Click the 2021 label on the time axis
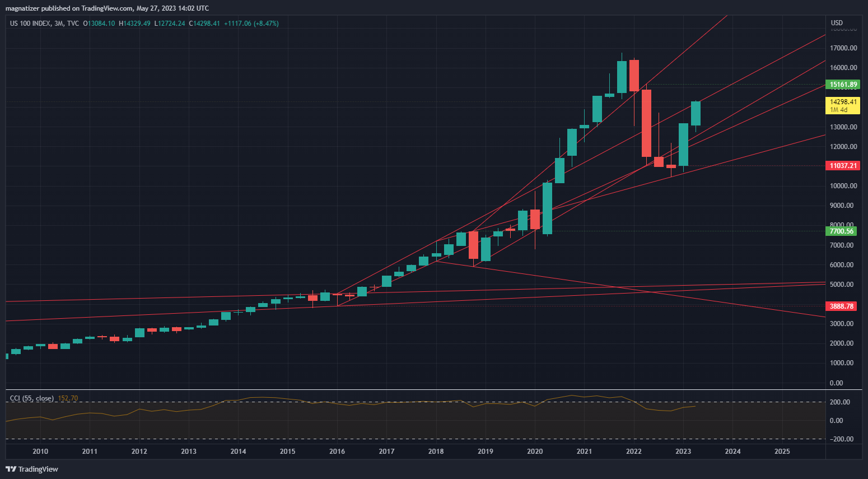Viewport: 868px width, 479px height. click(584, 452)
